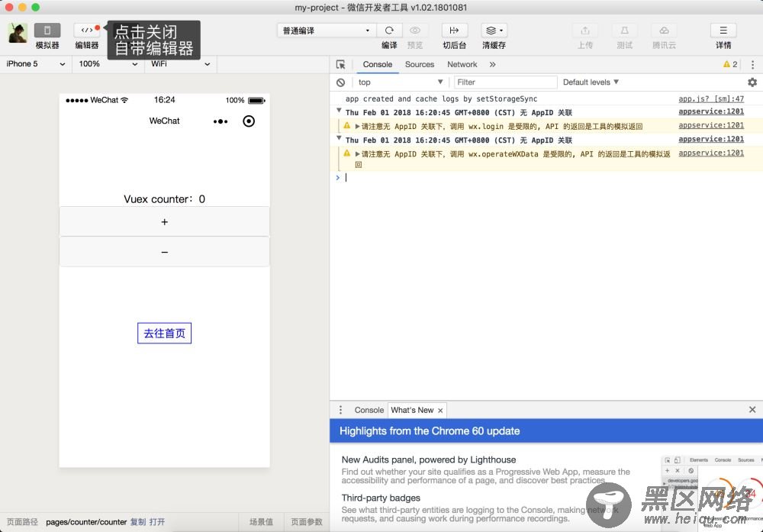Show more devtools tabs chevron
This screenshot has height=532, width=763.
point(492,64)
